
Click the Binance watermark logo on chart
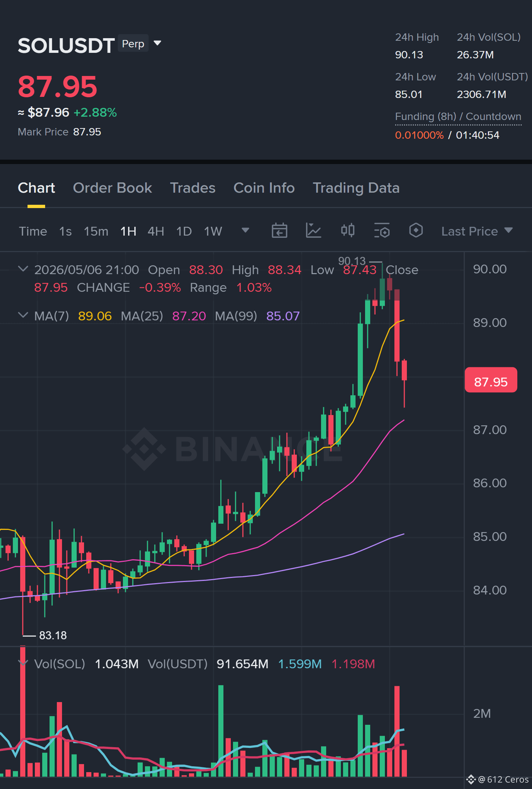(144, 449)
